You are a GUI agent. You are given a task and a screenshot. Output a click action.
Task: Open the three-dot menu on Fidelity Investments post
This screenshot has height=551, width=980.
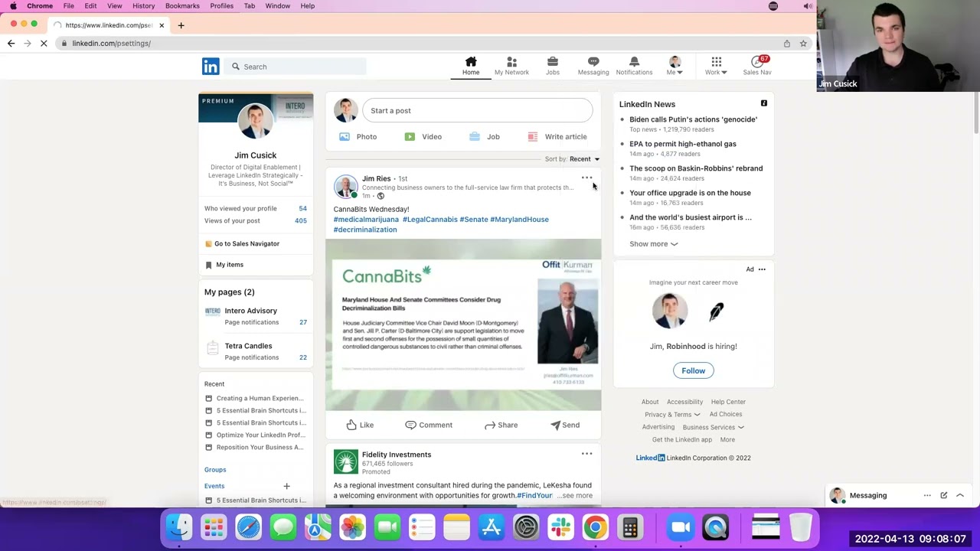coord(586,454)
